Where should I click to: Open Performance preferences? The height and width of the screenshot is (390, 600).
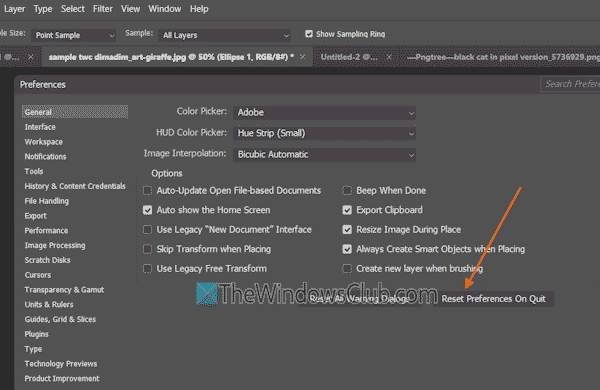click(46, 231)
